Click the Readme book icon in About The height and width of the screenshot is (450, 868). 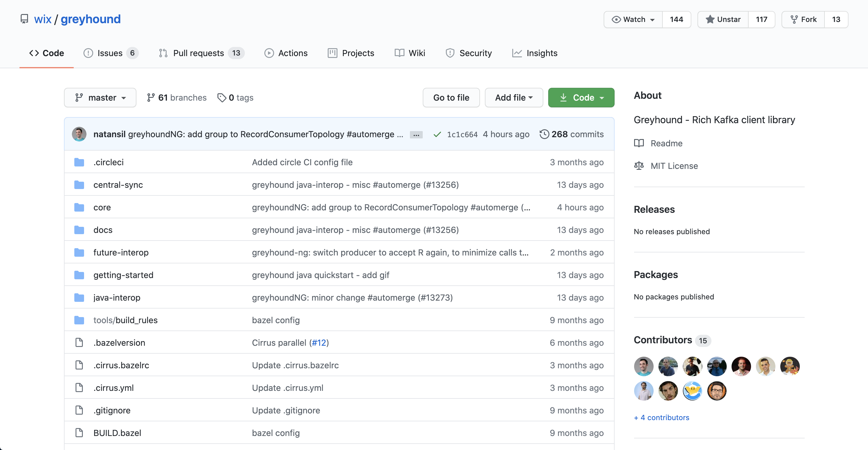(639, 143)
